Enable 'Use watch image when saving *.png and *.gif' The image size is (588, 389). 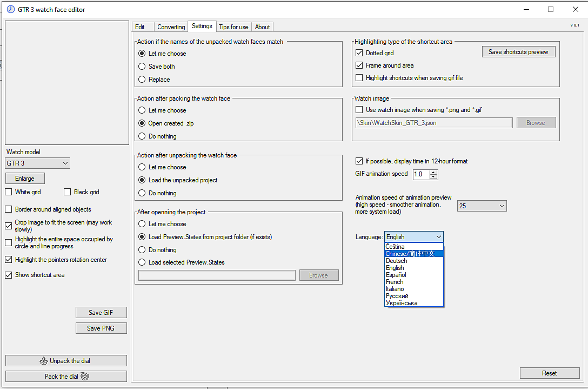point(359,110)
